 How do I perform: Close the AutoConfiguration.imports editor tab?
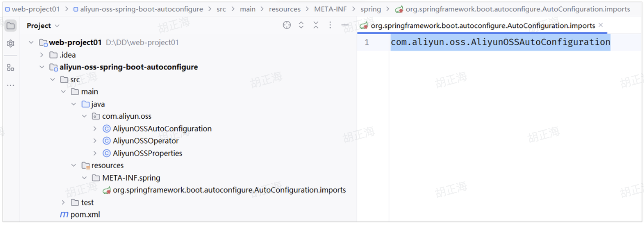pos(601,25)
